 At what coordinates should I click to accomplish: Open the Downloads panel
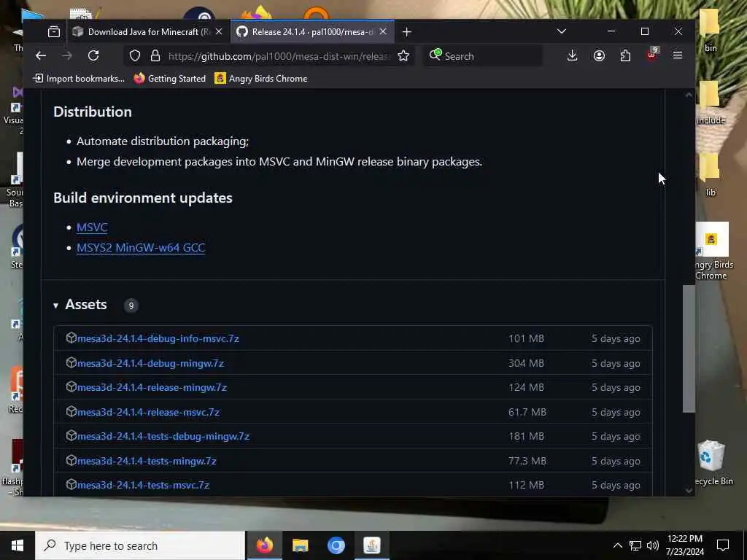572,55
